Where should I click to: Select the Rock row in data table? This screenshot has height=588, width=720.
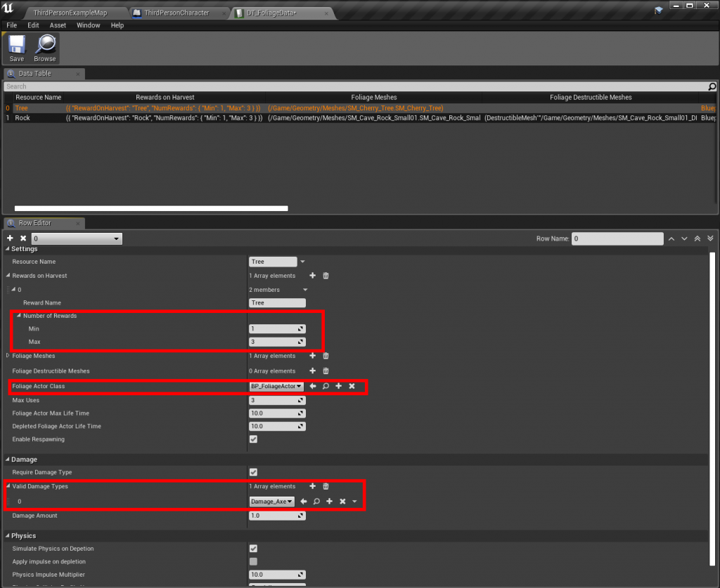[x=22, y=118]
